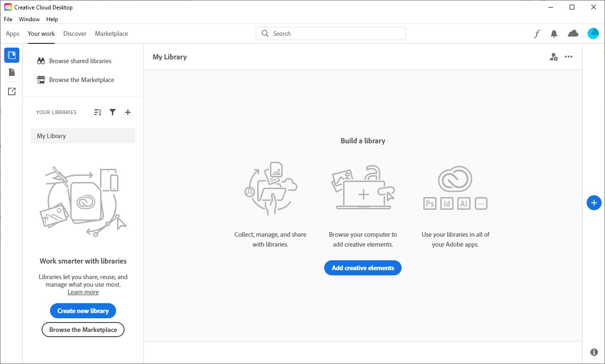The width and height of the screenshot is (605, 364).
Task: Invite collaborators with the add-person icon
Action: pyautogui.click(x=554, y=57)
